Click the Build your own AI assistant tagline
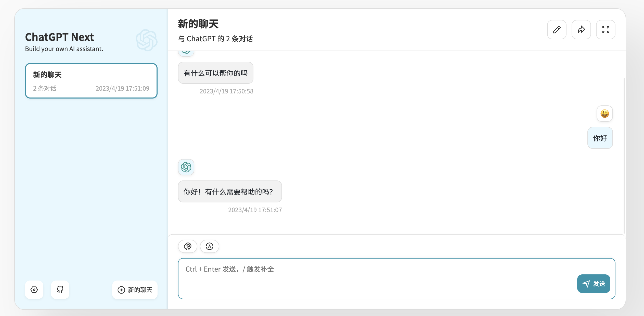This screenshot has height=316, width=644. [x=64, y=49]
